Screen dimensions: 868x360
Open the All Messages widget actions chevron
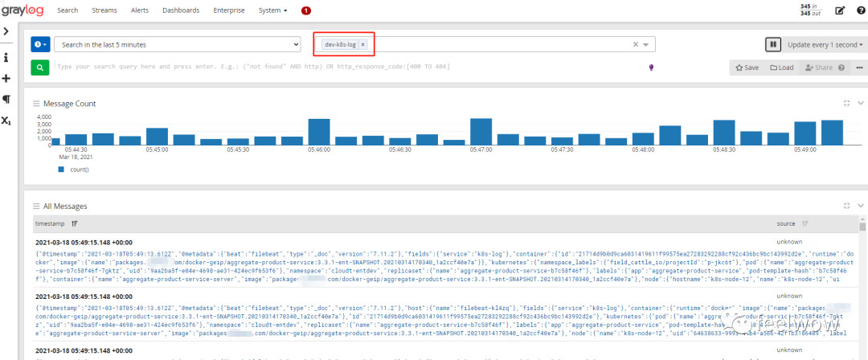861,206
